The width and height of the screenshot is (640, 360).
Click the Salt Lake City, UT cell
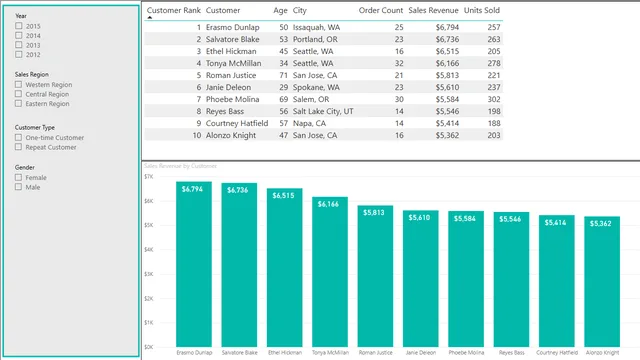pos(323,111)
